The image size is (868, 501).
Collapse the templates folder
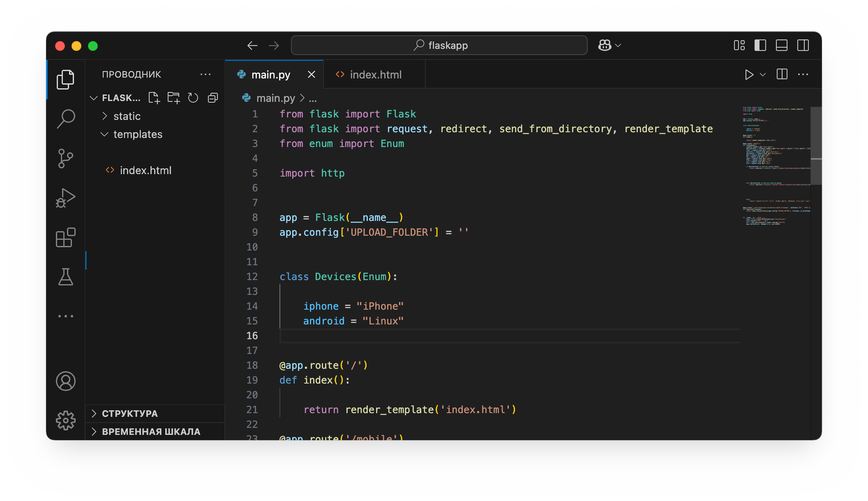pos(137,134)
